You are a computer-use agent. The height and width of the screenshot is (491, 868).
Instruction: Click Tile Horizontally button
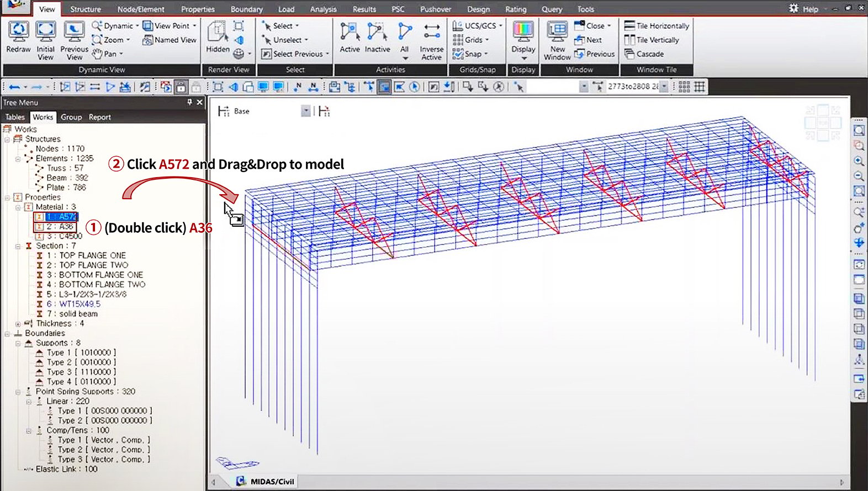[657, 26]
